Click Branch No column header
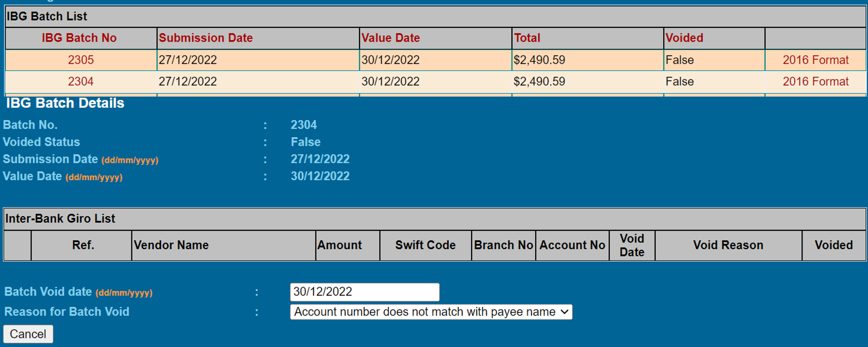The height and width of the screenshot is (347, 868). tap(503, 245)
